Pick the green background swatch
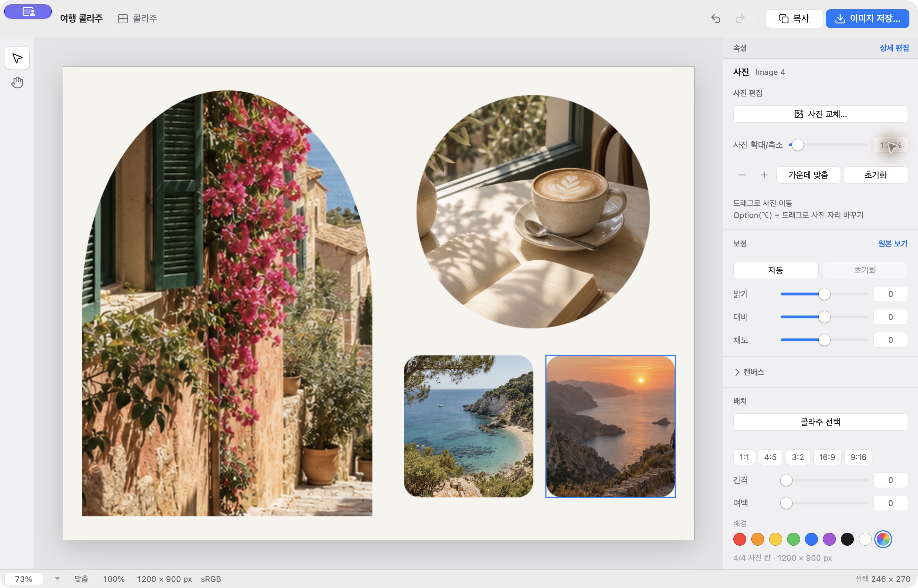 (793, 539)
